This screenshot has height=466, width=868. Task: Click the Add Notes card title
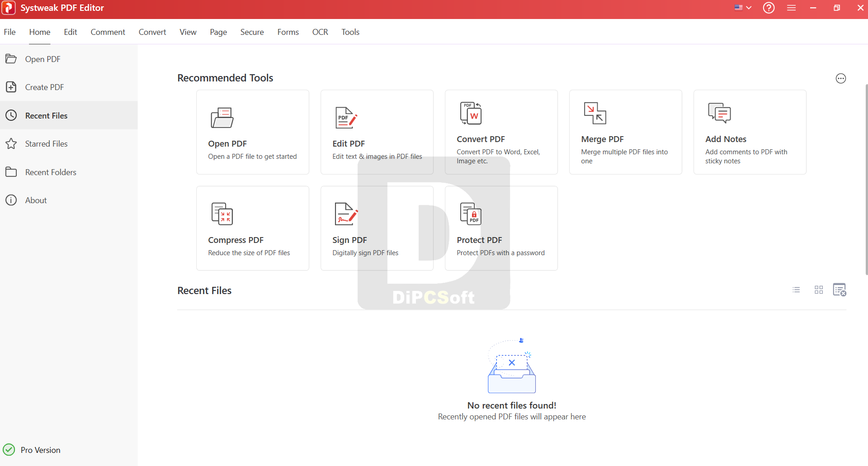click(x=726, y=139)
